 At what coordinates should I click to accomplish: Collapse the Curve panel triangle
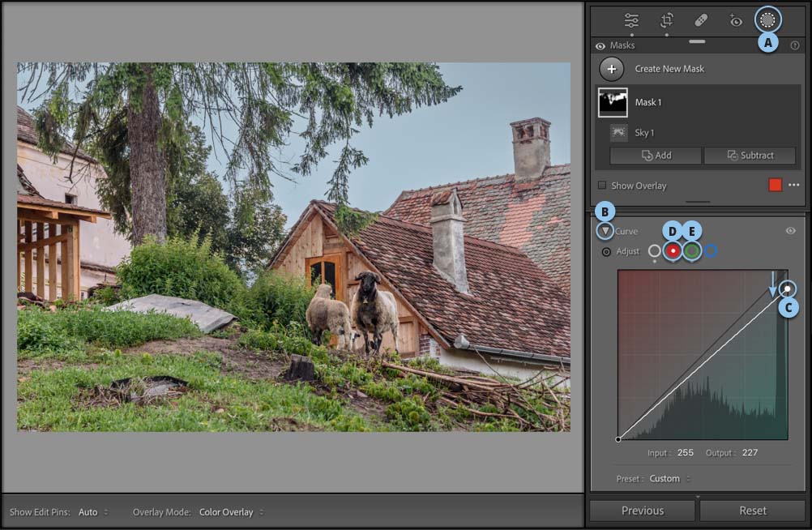(x=605, y=230)
